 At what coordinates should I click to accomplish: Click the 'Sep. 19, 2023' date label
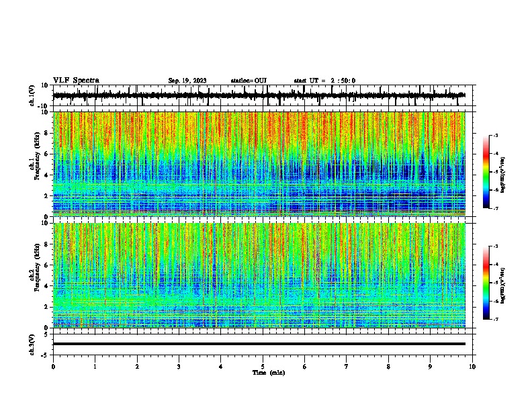point(187,81)
